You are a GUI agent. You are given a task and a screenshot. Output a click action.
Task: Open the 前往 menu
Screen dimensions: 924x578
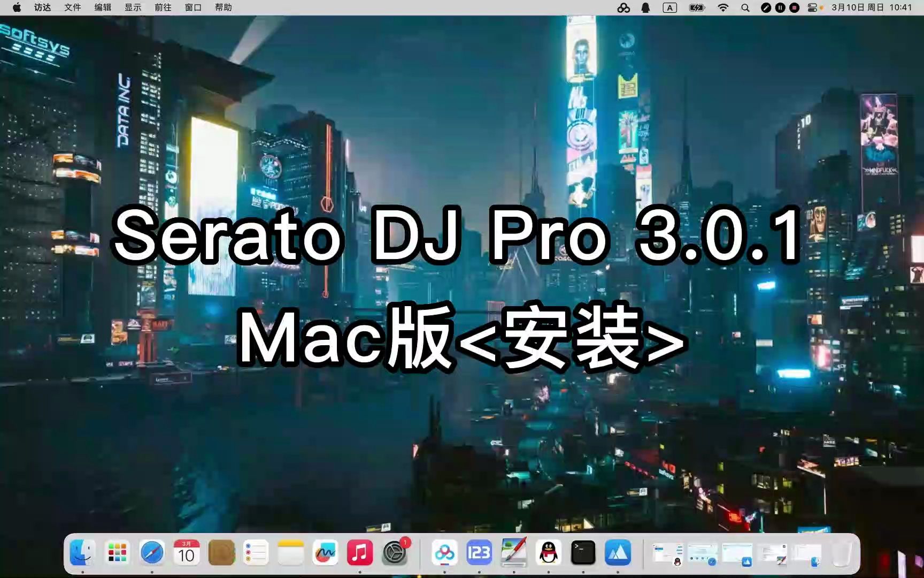point(163,7)
